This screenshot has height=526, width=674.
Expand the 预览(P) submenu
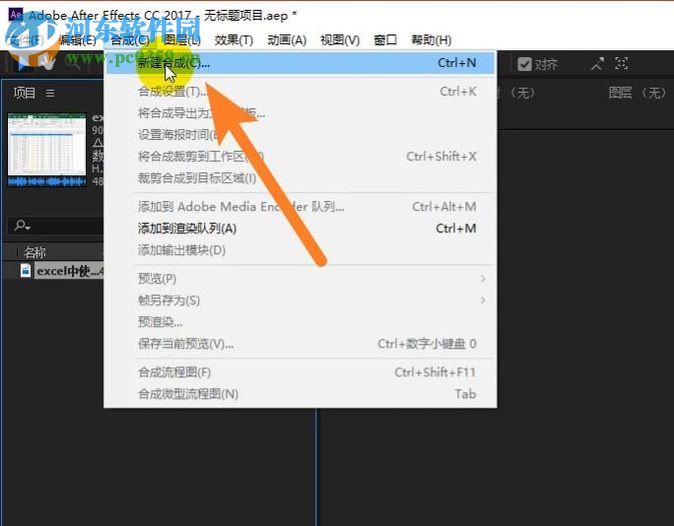pos(300,278)
